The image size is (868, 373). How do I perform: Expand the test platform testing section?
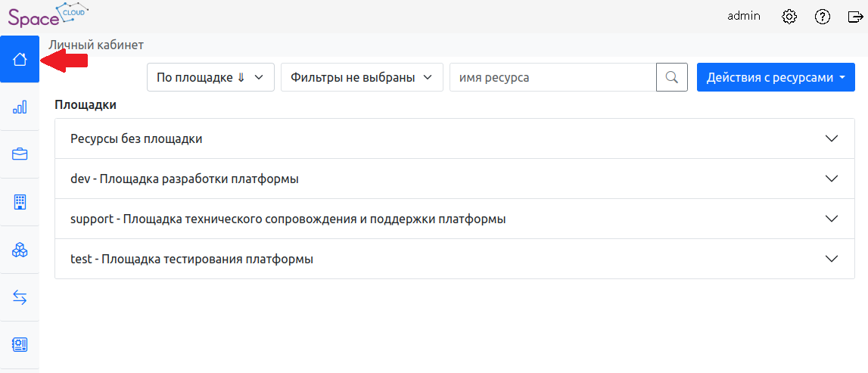point(455,259)
